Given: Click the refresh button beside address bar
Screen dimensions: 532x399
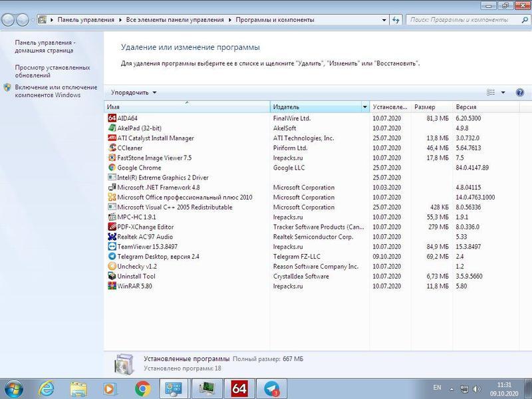Looking at the screenshot, I should (396, 20).
